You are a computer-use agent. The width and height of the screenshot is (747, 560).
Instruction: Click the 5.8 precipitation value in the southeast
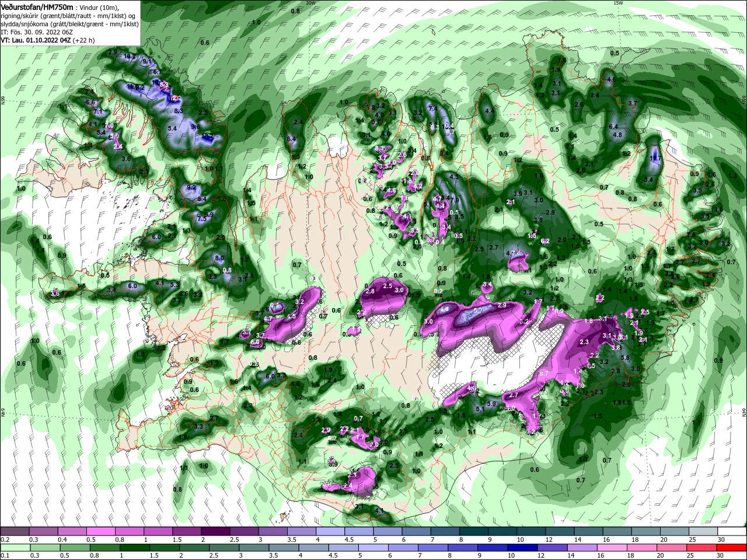626,358
